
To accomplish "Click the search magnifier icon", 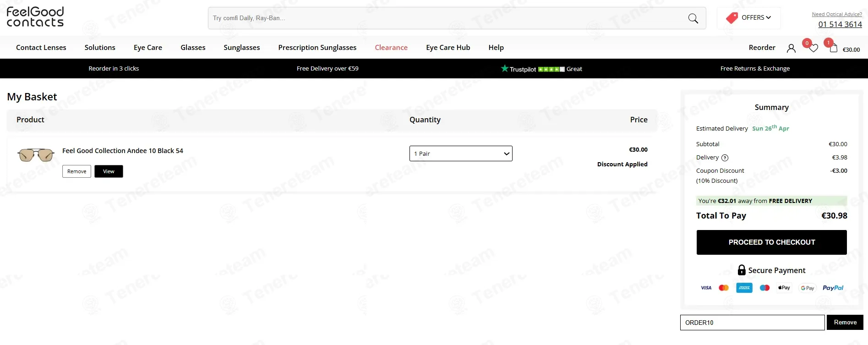I will tap(693, 18).
